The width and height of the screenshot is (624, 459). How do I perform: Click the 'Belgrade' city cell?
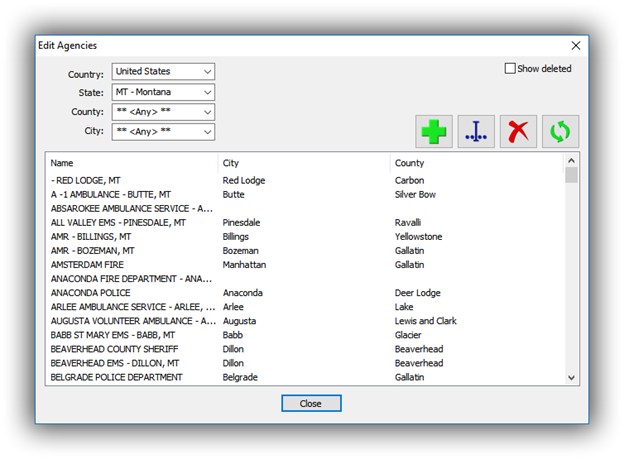(240, 377)
